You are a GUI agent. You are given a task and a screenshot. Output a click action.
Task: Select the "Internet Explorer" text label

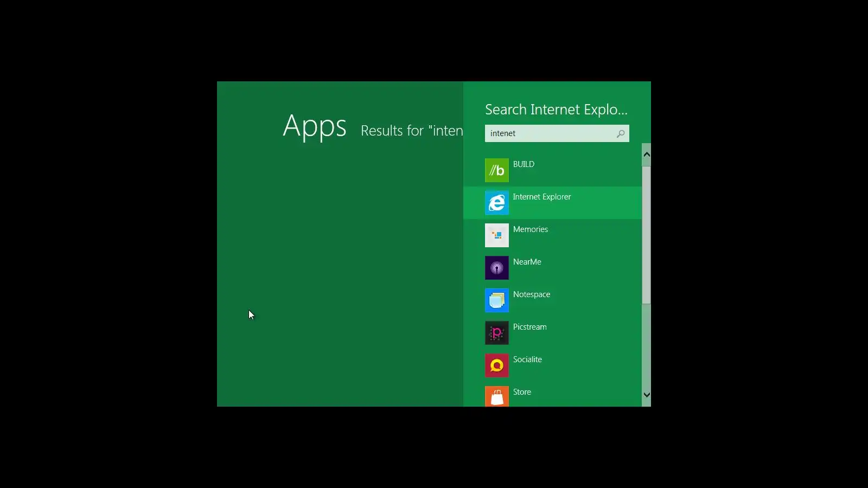542,197
